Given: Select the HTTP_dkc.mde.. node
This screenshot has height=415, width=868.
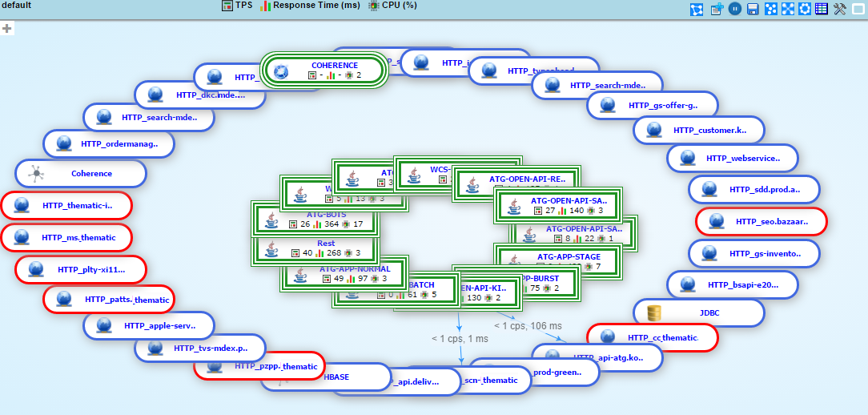Looking at the screenshot, I should pyautogui.click(x=199, y=95).
